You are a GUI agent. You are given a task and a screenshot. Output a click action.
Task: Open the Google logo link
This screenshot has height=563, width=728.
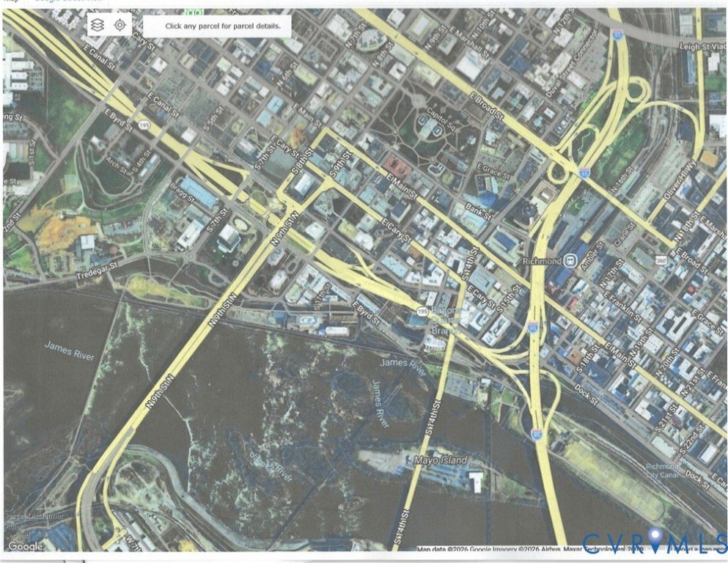coord(25,546)
